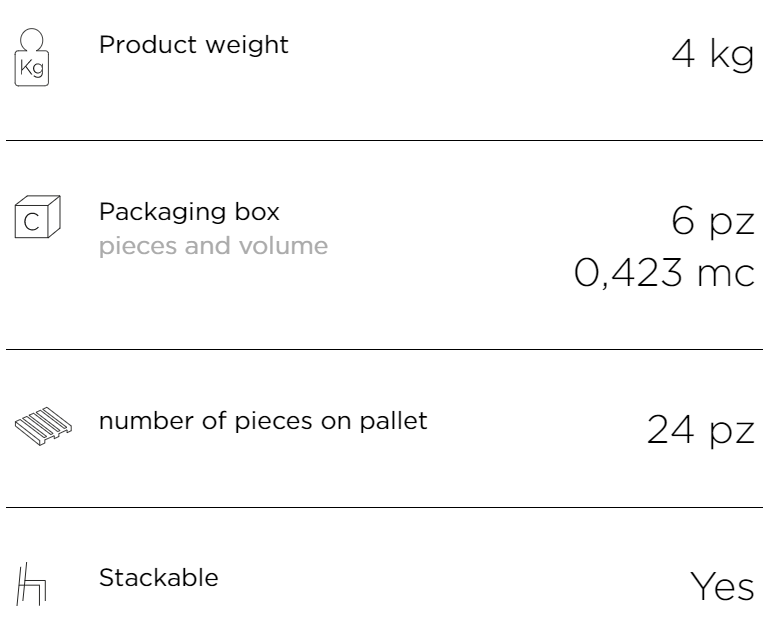Click the divider above Stackable row
Viewport: 775px width, 644px height.
pyautogui.click(x=385, y=507)
